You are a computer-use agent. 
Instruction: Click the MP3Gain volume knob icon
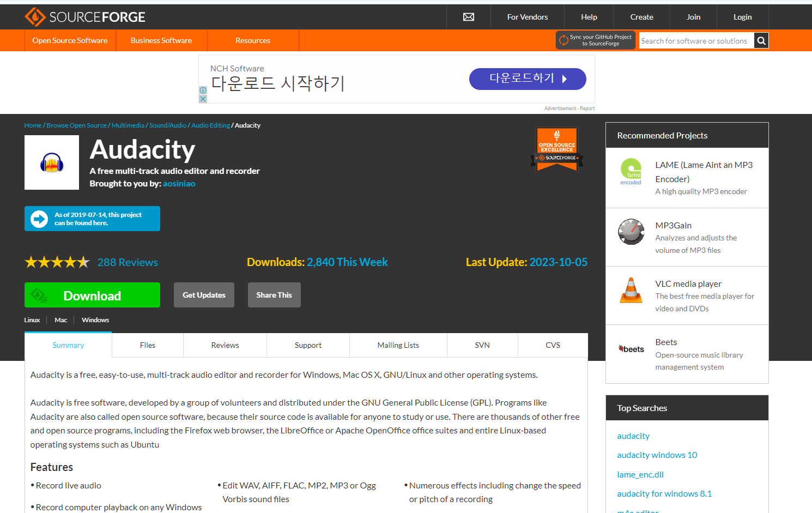631,231
